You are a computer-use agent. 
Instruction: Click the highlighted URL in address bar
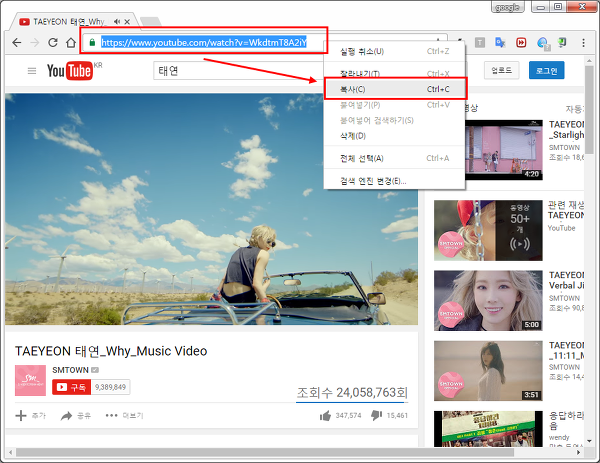[204, 42]
